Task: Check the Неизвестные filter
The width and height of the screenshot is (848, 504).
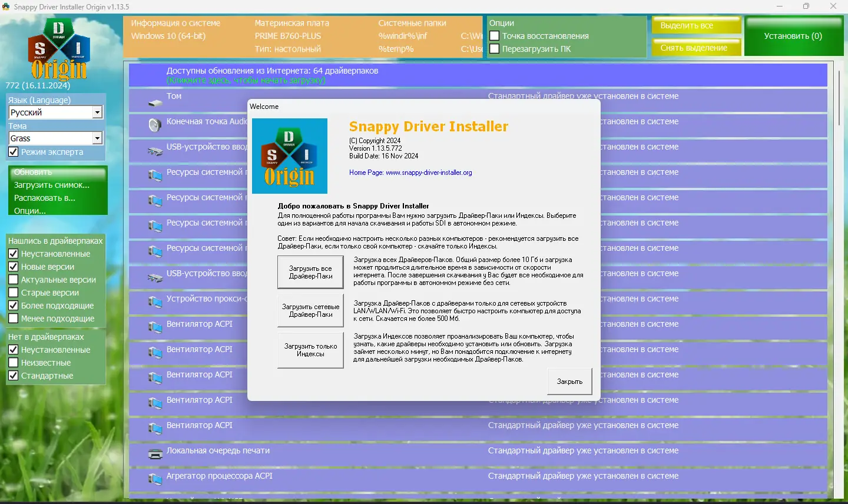Action: [x=14, y=363]
